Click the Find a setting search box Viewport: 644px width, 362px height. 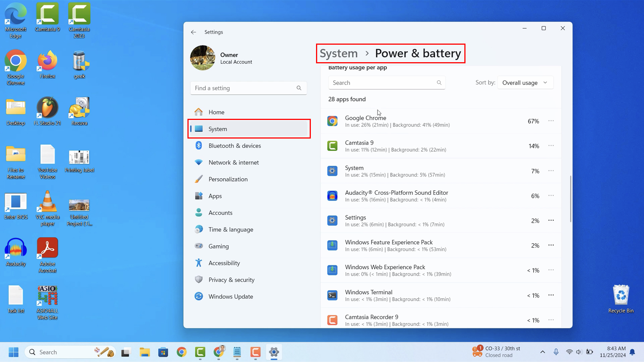pos(244,88)
